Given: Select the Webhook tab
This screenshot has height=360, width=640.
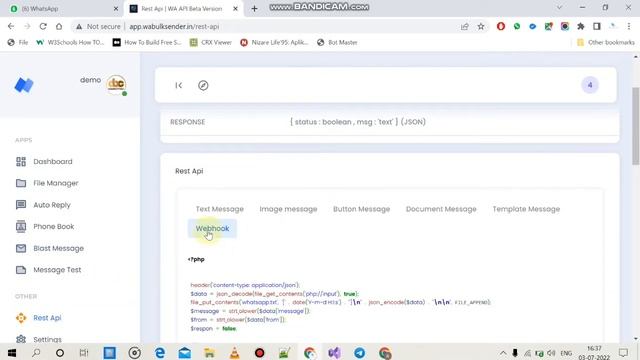Looking at the screenshot, I should [212, 229].
